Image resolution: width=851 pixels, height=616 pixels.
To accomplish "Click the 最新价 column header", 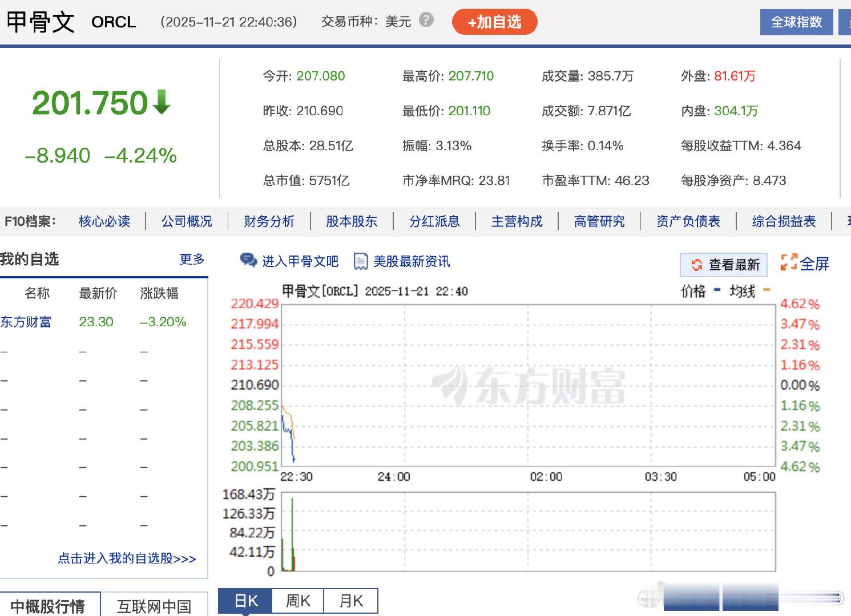I will 98,293.
